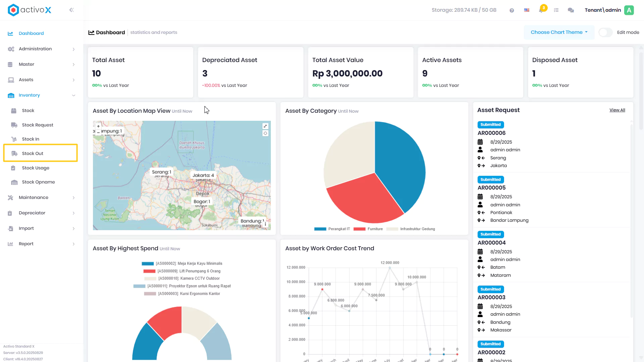644x362 pixels.
Task: Open Choose Chart Theme dropdown
Action: tap(559, 33)
